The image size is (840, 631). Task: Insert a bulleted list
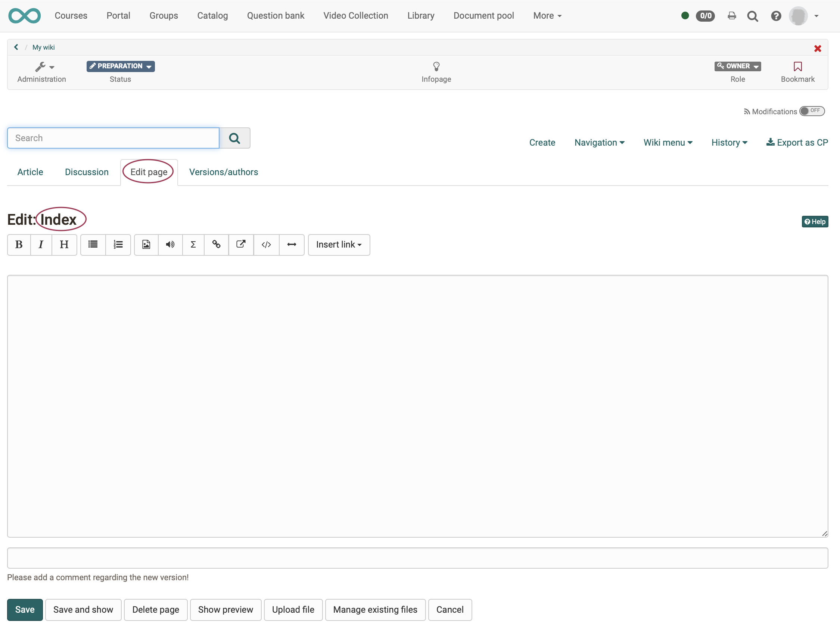[x=93, y=245]
